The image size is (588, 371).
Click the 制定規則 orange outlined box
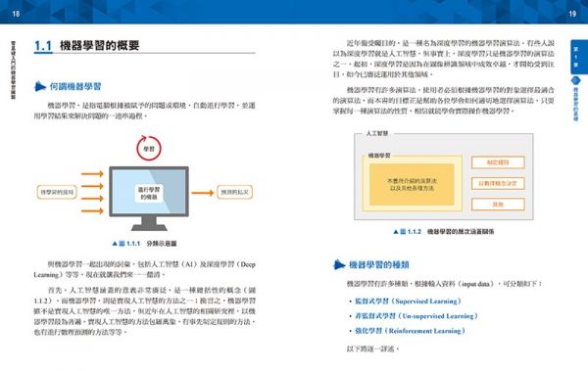(498, 162)
